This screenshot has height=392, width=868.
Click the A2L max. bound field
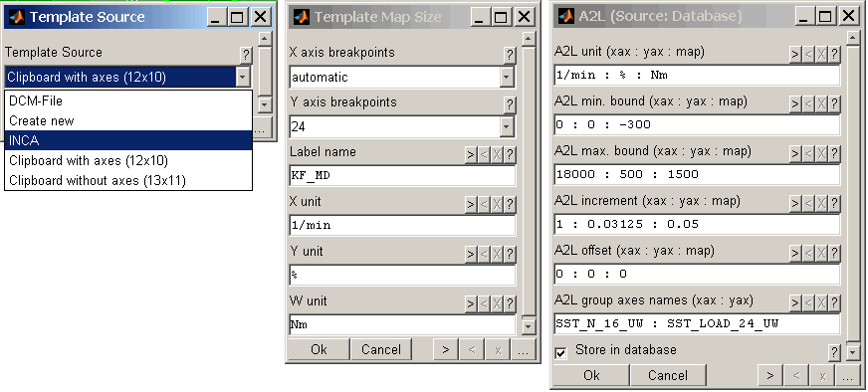coord(697,175)
